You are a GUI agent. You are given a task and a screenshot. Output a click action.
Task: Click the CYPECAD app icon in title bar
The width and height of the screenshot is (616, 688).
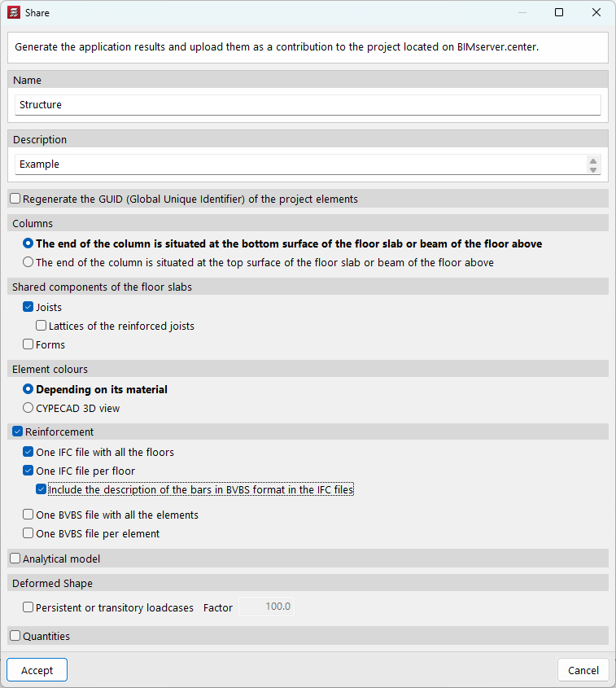tap(14, 12)
